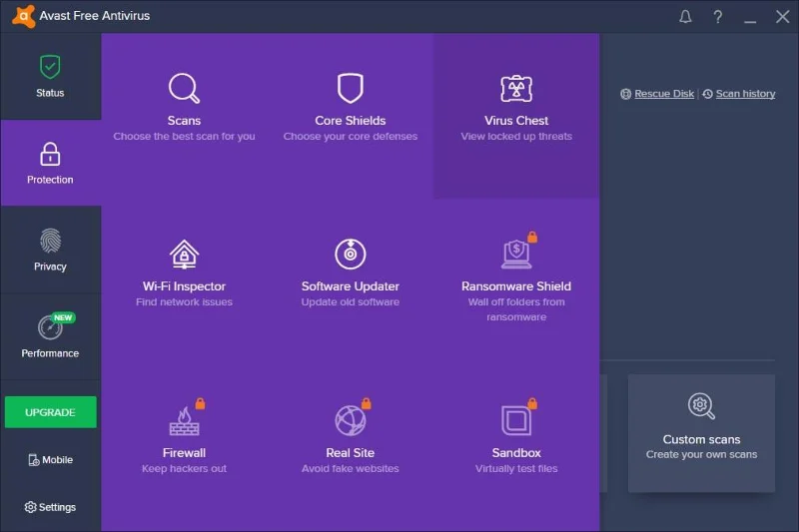Click the lock badge on Ransomware Shield

point(532,237)
